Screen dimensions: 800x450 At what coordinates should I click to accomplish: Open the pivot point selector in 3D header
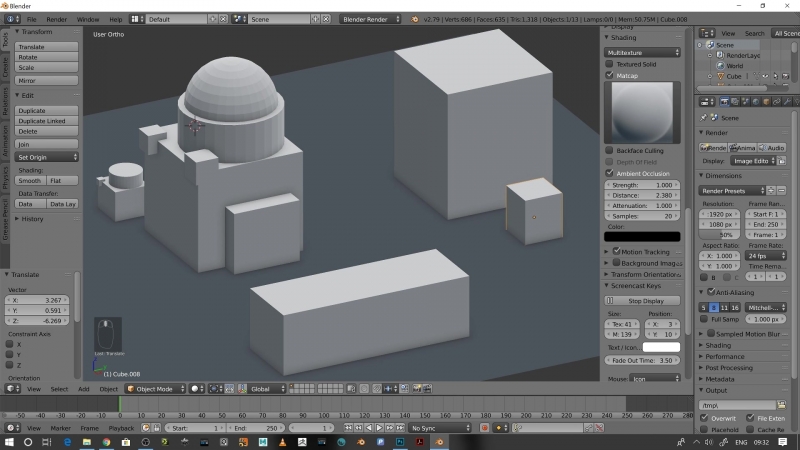pyautogui.click(x=215, y=389)
